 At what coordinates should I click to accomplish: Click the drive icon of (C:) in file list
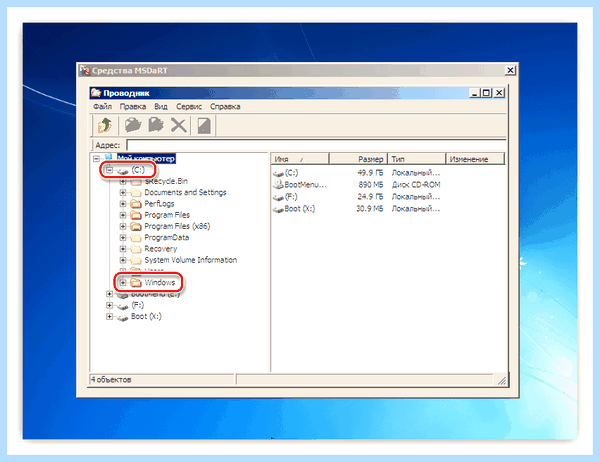(x=279, y=173)
